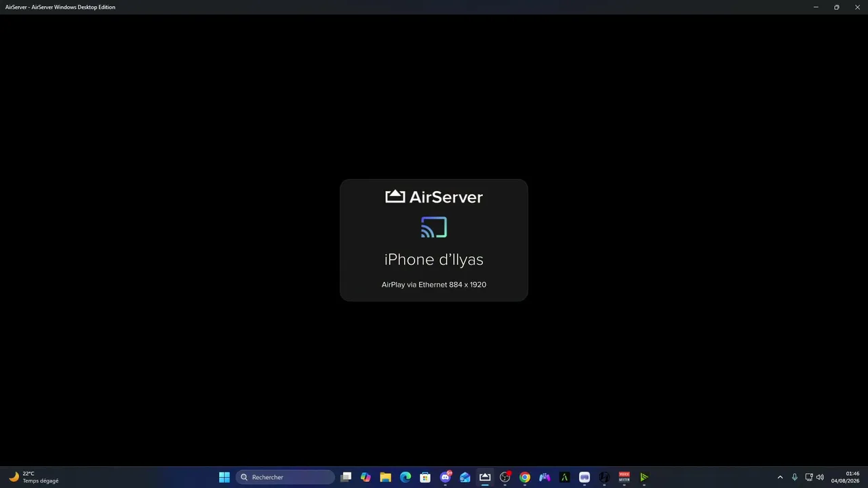Click the cast icon in the AirServer card
The width and height of the screenshot is (868, 488).
[x=434, y=227]
